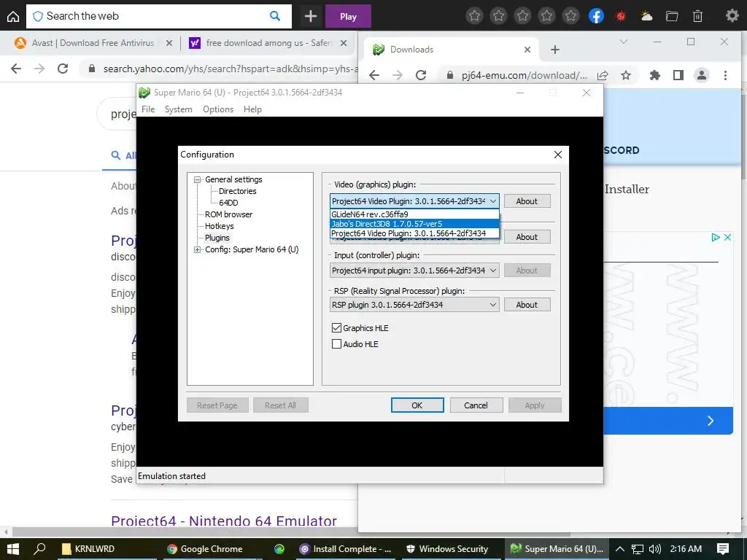
Task: Click About next to the audio plugin
Action: point(527,237)
